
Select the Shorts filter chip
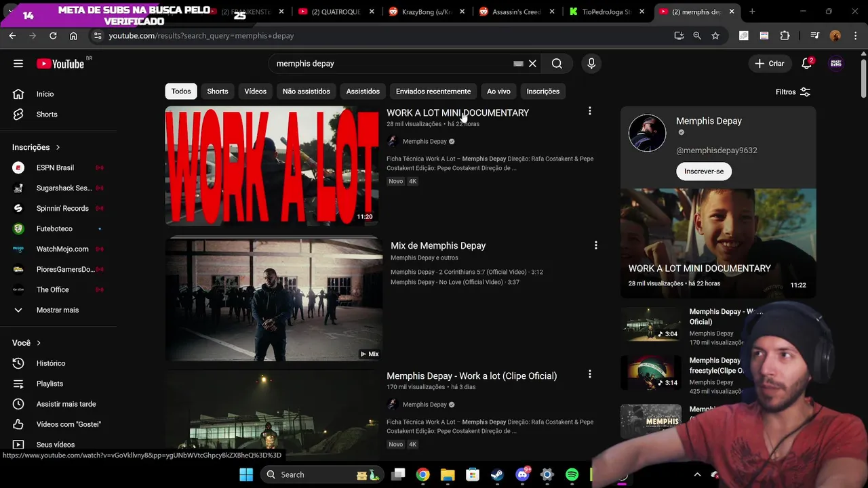tap(218, 91)
